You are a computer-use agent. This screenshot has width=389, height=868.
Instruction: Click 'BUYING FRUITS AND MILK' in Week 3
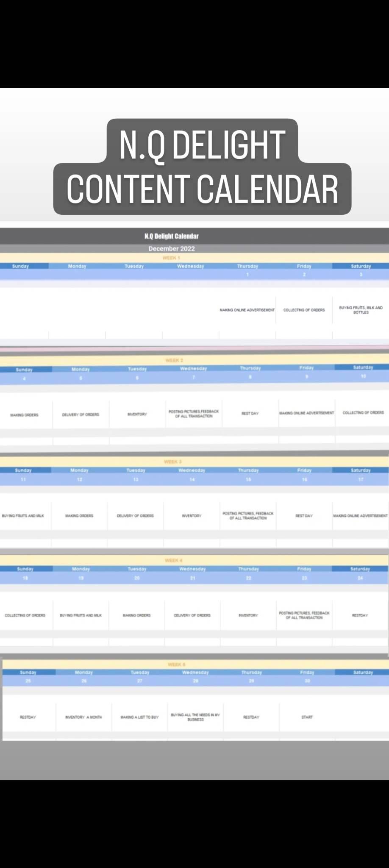pos(23,516)
